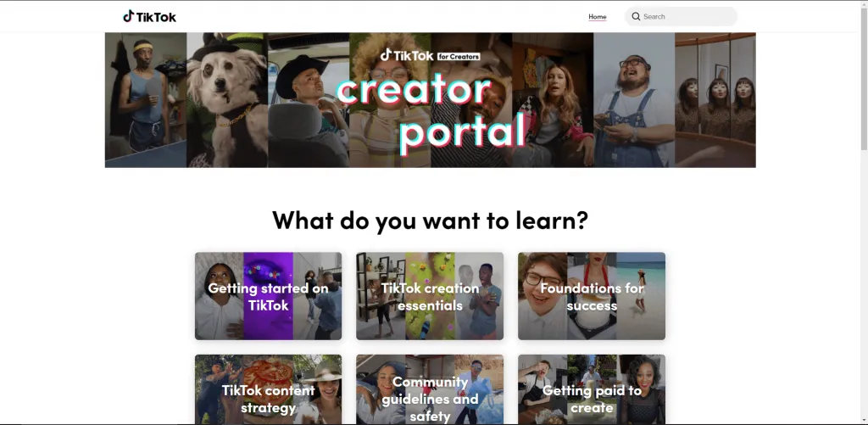Click the page vertical scrollbar thumb

[864, 77]
